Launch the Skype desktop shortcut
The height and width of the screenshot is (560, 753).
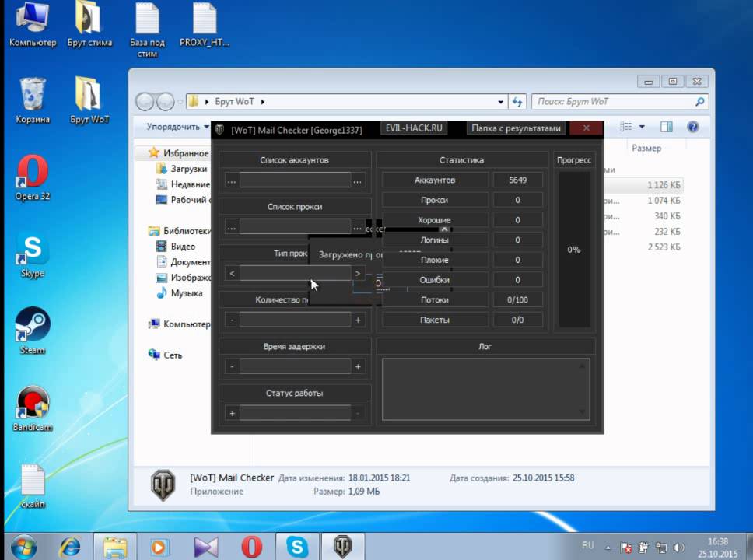[x=32, y=256]
